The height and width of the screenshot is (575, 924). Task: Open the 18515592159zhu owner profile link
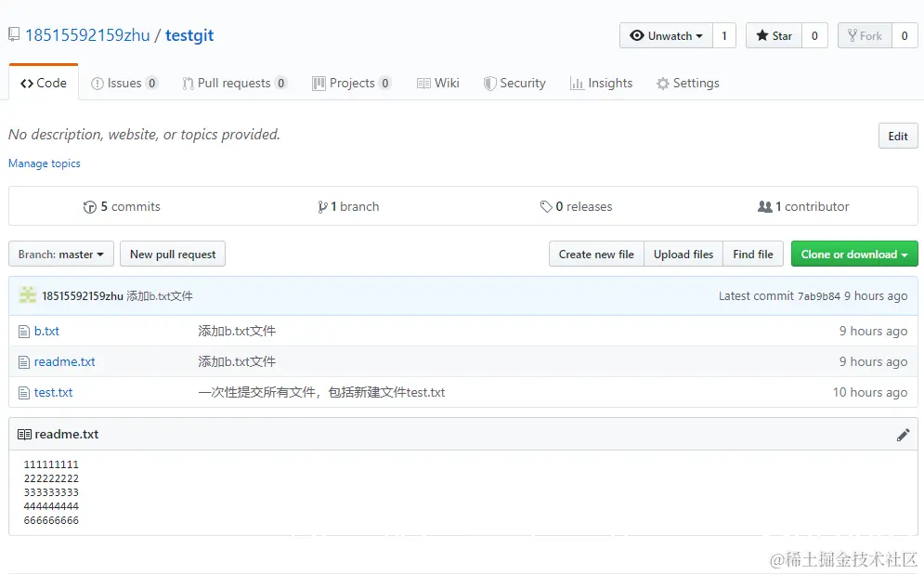[x=88, y=35]
